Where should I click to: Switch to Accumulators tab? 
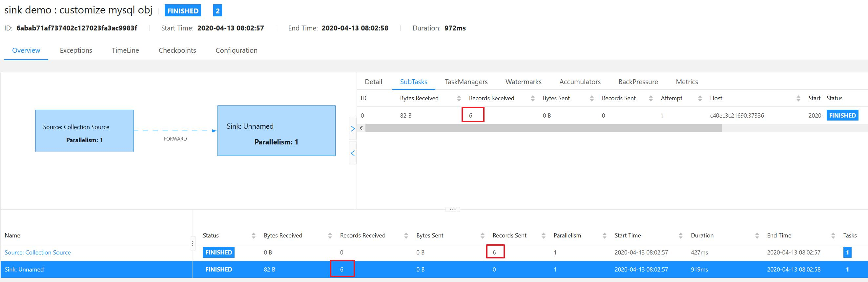click(580, 82)
